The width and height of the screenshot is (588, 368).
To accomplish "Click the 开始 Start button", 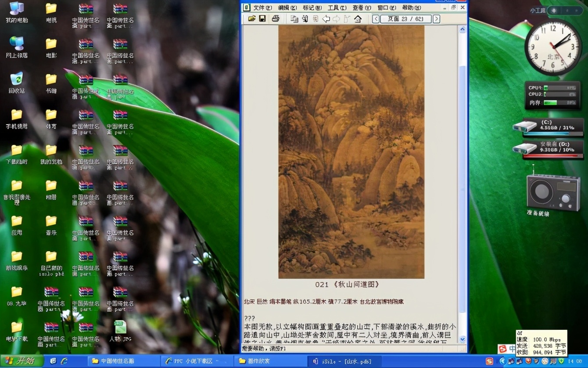I will coord(22,361).
